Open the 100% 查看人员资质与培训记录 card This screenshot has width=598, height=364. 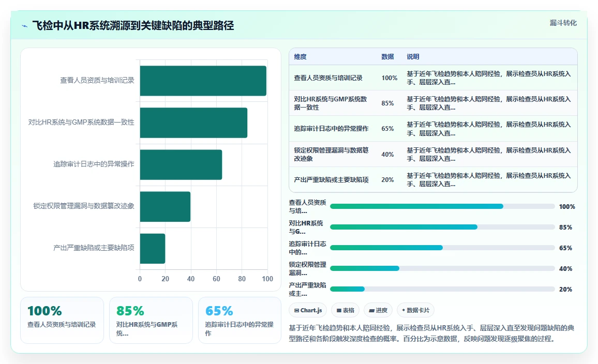click(62, 320)
